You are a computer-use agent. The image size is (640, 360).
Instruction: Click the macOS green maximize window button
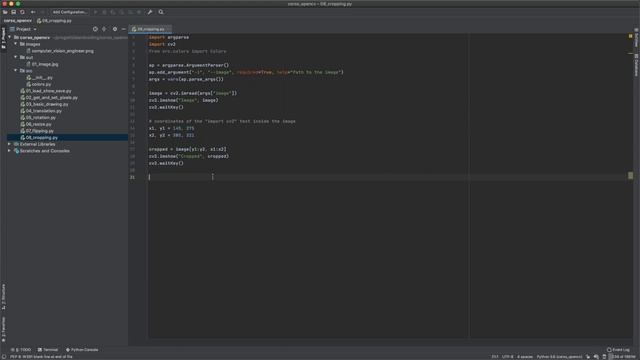click(18, 4)
